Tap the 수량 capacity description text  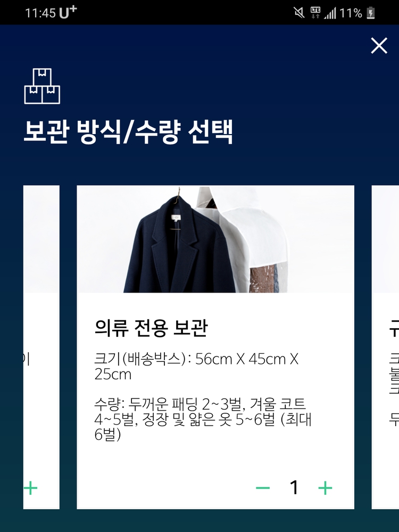click(x=203, y=419)
